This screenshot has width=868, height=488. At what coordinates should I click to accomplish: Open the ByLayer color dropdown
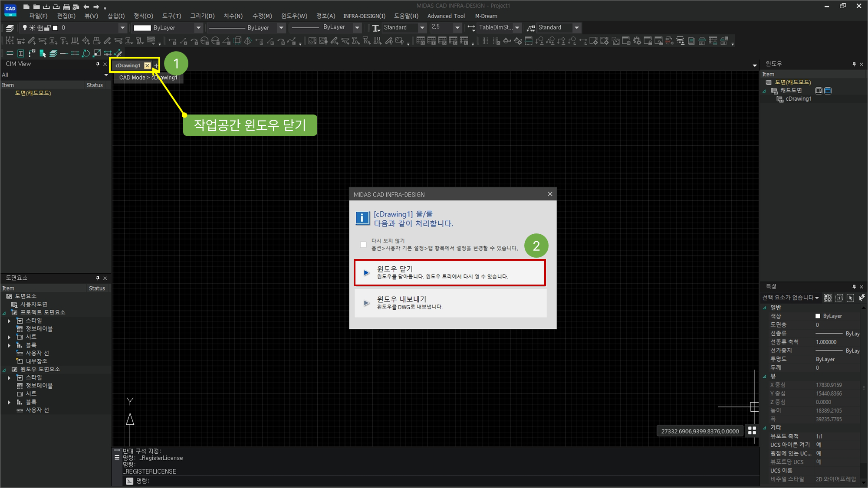(x=198, y=28)
